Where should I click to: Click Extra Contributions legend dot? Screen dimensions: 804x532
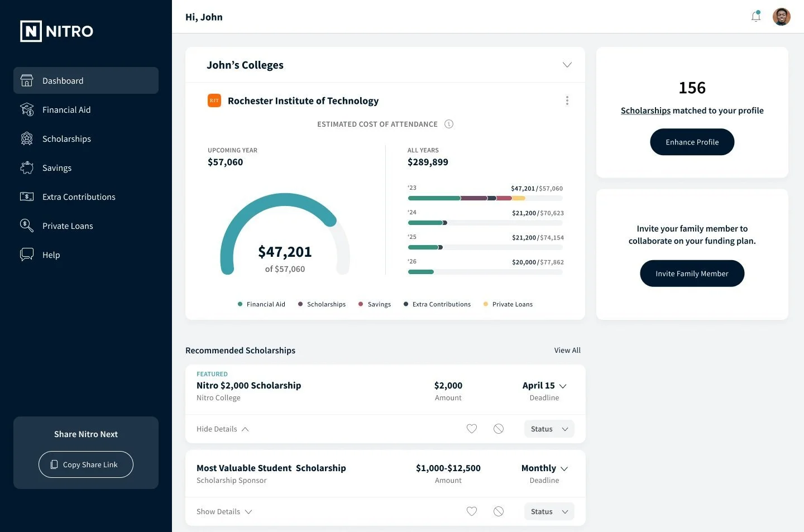point(406,304)
